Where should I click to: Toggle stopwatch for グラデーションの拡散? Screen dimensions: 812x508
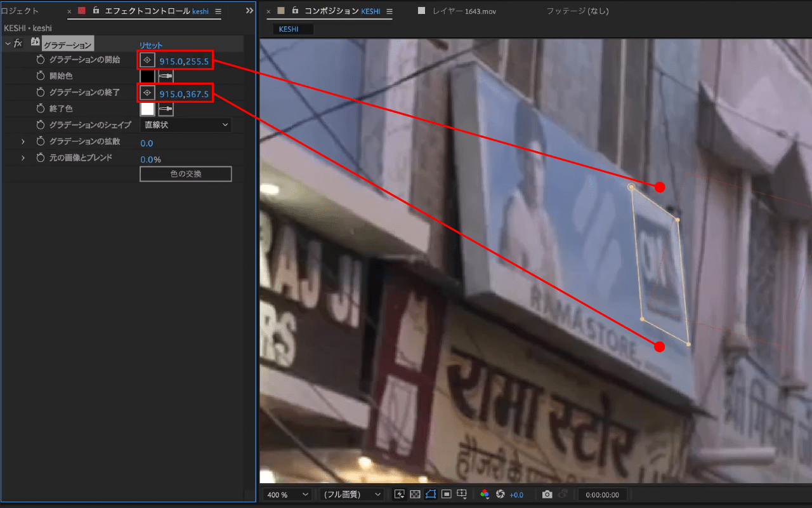pos(41,142)
